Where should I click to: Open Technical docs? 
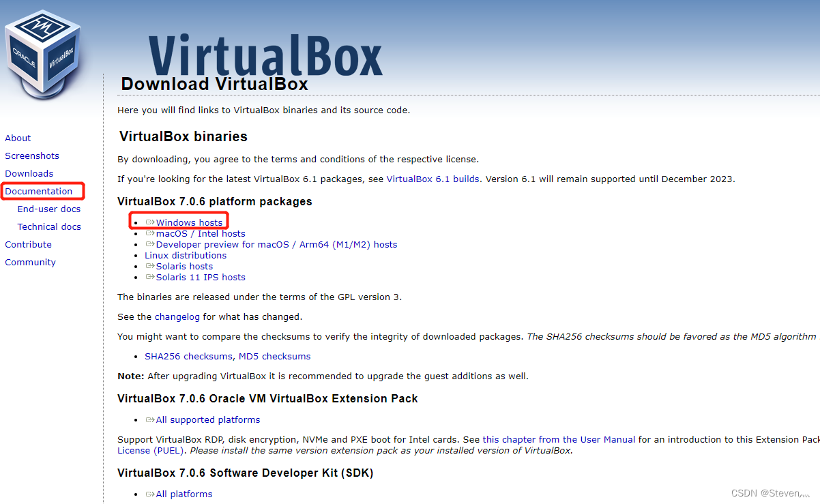(49, 226)
